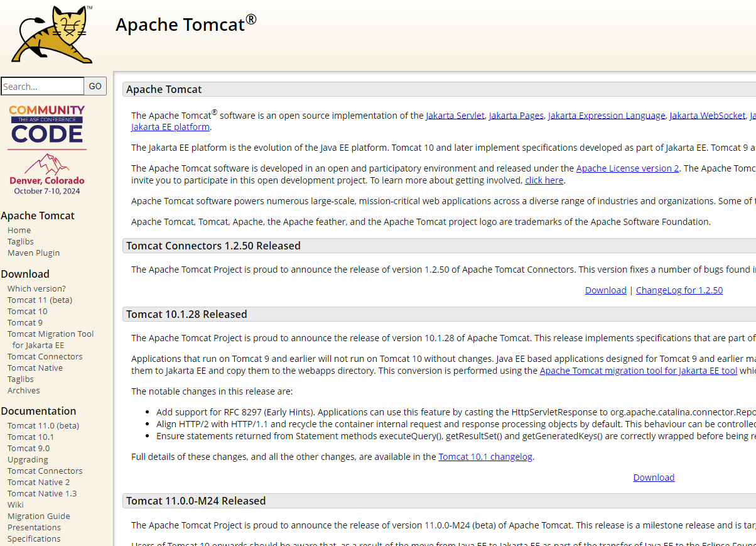
Task: Open the Maven Plugin sidebar link
Action: click(x=34, y=253)
